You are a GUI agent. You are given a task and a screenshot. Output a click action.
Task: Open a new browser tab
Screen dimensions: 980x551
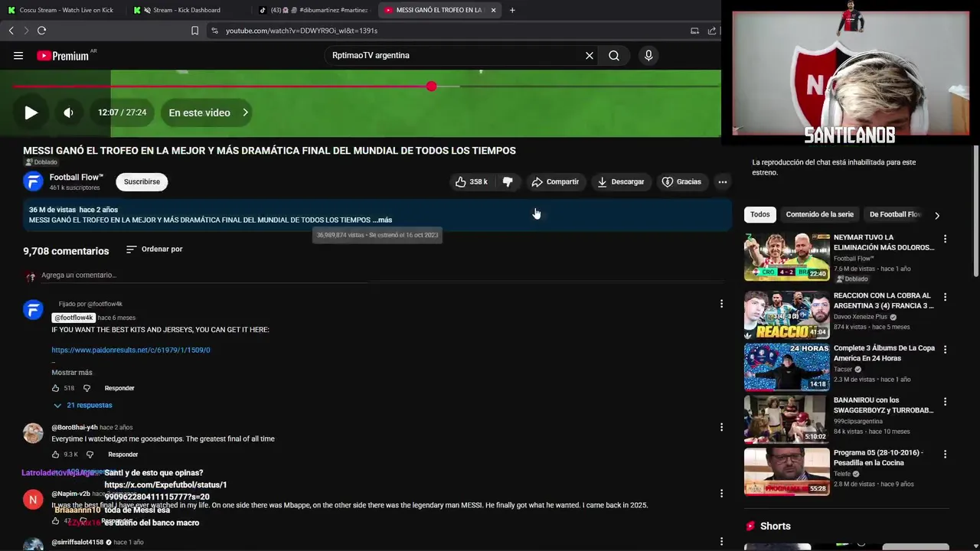(x=512, y=10)
